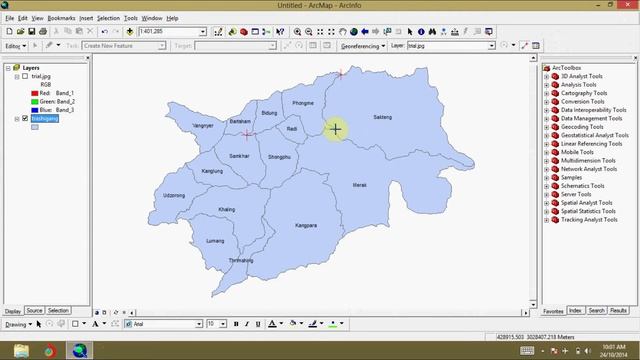Toggle bold text formatting
Viewport: 640px width, 360px height.
(236, 324)
